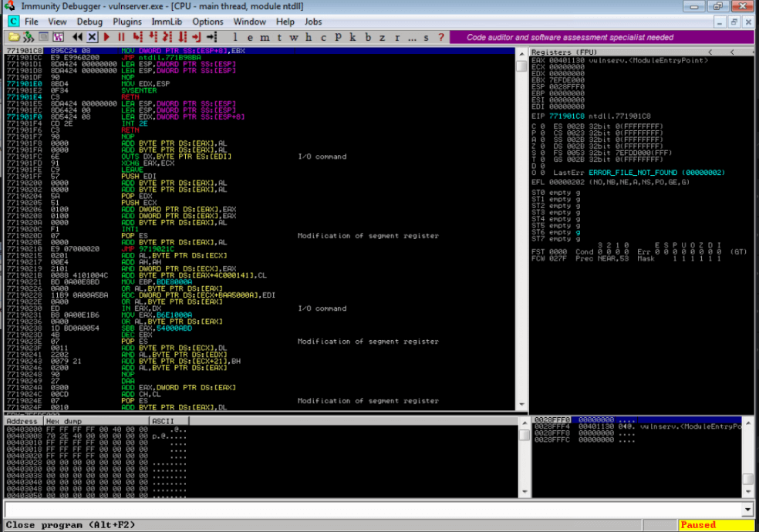
Task: Click the Step over icon
Action: [153, 37]
